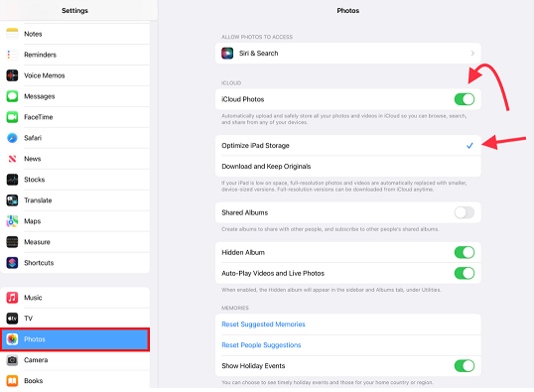
Task: Select Messages label in sidebar
Action: pos(39,96)
